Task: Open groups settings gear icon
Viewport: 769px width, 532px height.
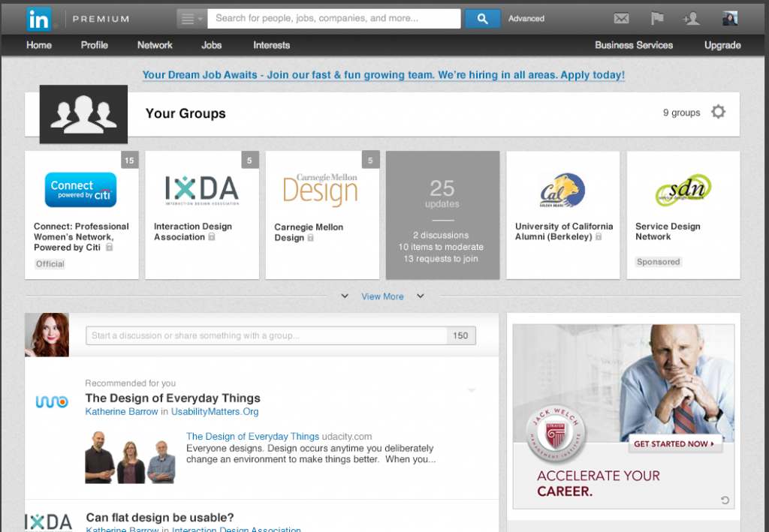Action: [x=718, y=113]
